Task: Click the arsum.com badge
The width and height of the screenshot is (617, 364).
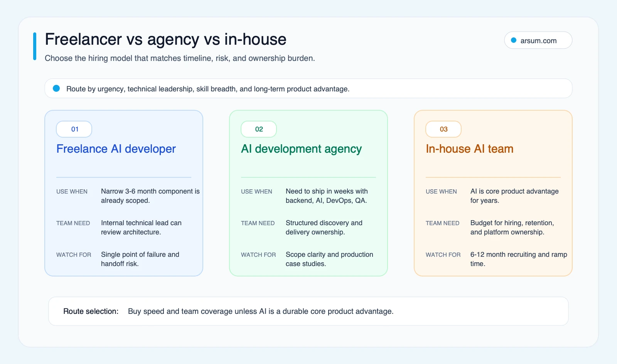Action: click(538, 40)
